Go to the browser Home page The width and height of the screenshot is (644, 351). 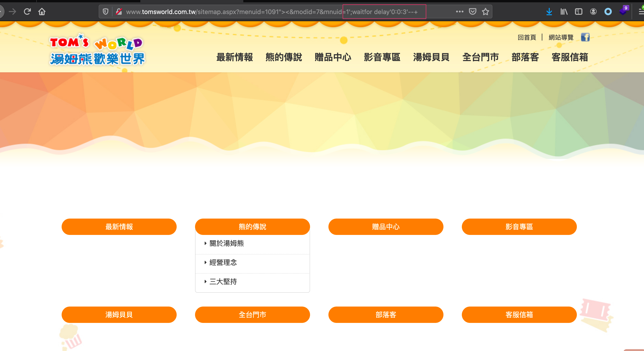click(x=42, y=12)
